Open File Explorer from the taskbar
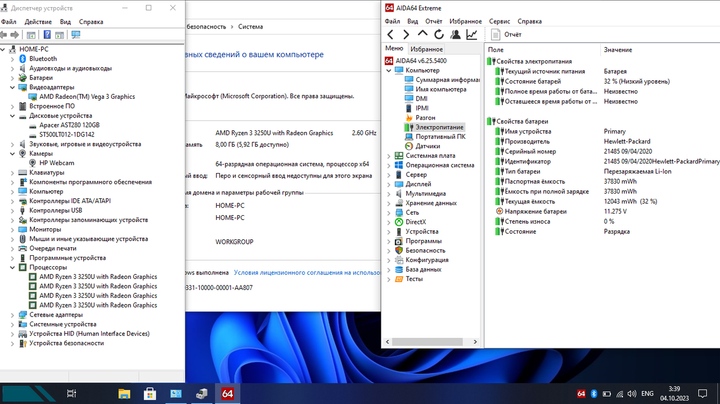The height and width of the screenshot is (404, 720). coord(124,393)
